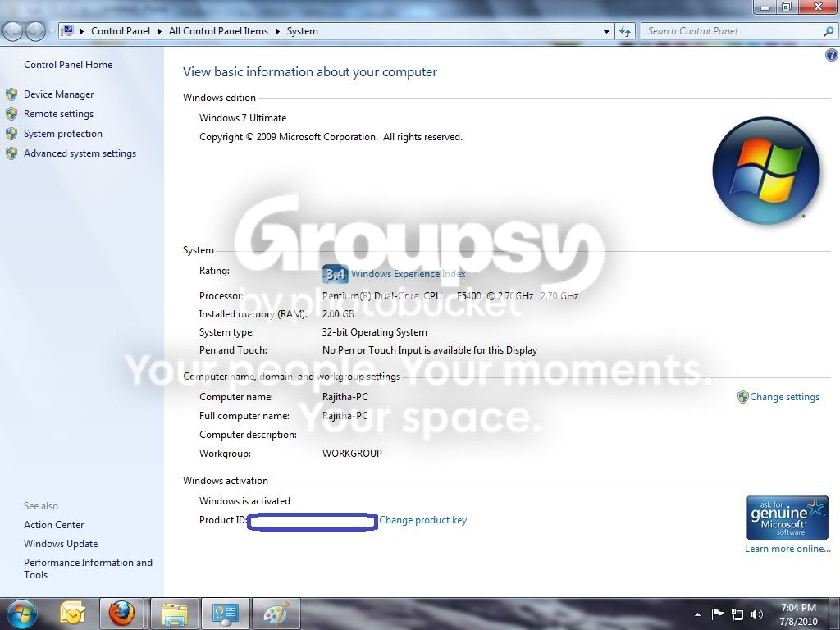Open Device Manager from the sidebar
The image size is (840, 630).
click(58, 94)
